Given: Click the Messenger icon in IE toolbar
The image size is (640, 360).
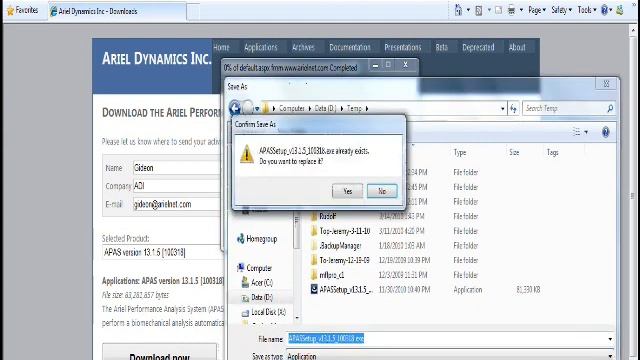Looking at the screenshot, I should [x=620, y=10].
